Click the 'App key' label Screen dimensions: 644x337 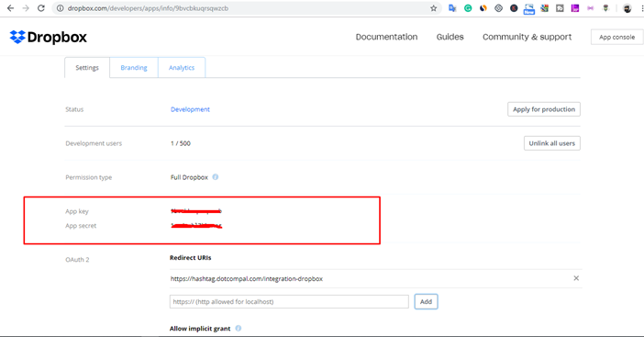coord(77,211)
